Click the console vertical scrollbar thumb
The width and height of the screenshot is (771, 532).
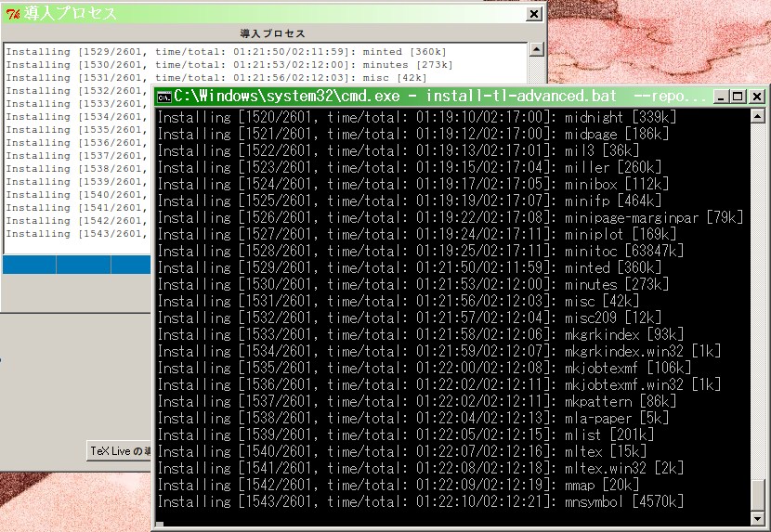(x=760, y=494)
